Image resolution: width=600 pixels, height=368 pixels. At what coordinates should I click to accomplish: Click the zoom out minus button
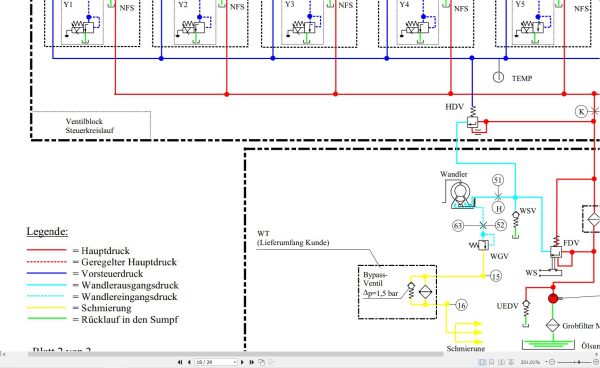click(552, 362)
